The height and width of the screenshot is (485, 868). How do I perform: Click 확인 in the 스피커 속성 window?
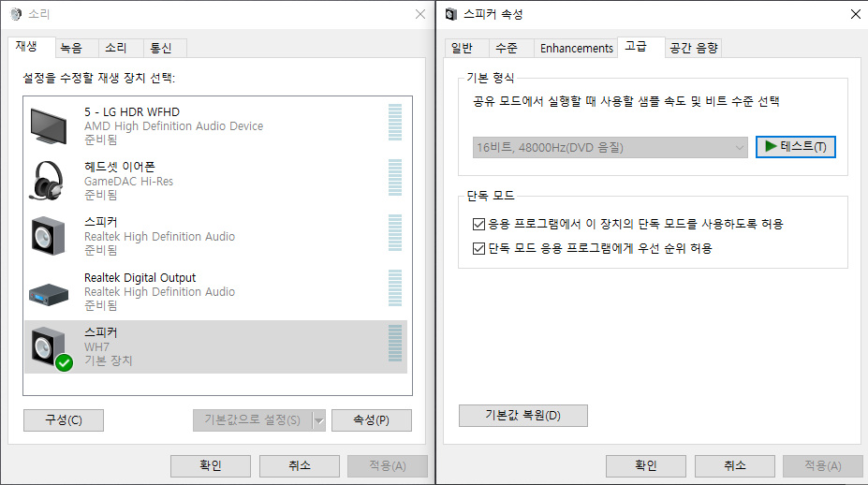click(646, 466)
